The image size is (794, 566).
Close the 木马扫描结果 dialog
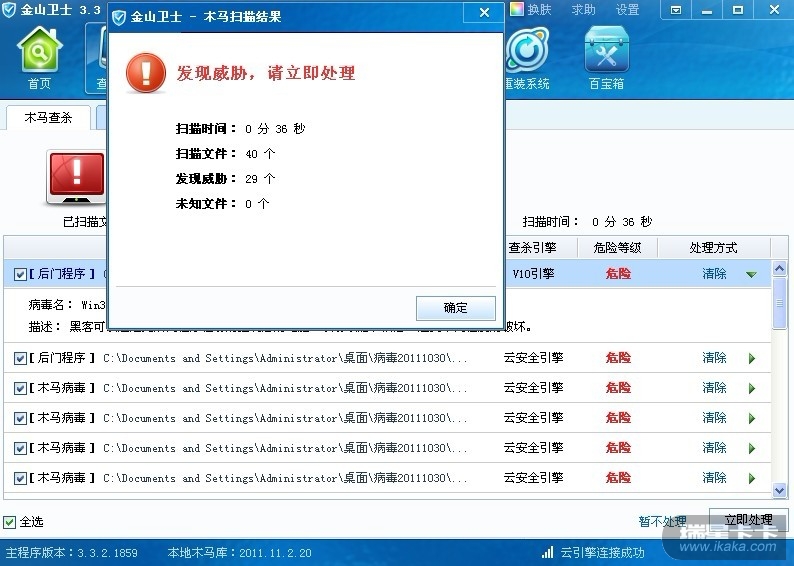(484, 13)
